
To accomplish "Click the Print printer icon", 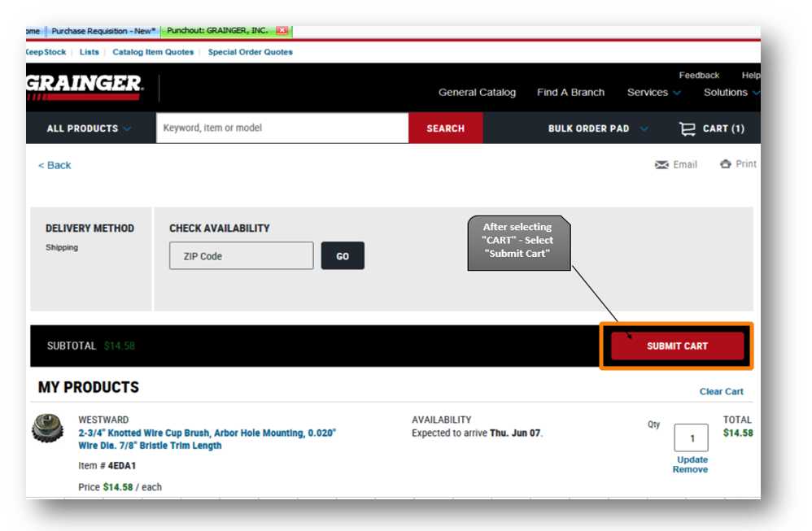I will click(x=726, y=164).
